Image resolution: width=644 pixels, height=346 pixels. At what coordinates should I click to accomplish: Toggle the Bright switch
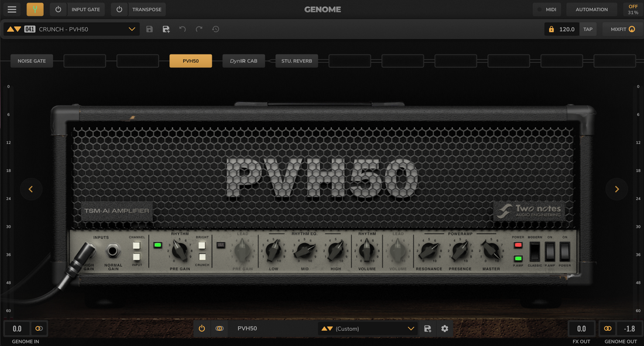[x=201, y=245]
